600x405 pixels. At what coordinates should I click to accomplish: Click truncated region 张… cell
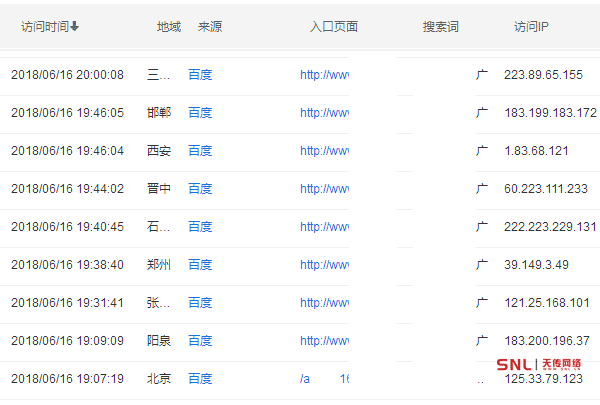(158, 303)
